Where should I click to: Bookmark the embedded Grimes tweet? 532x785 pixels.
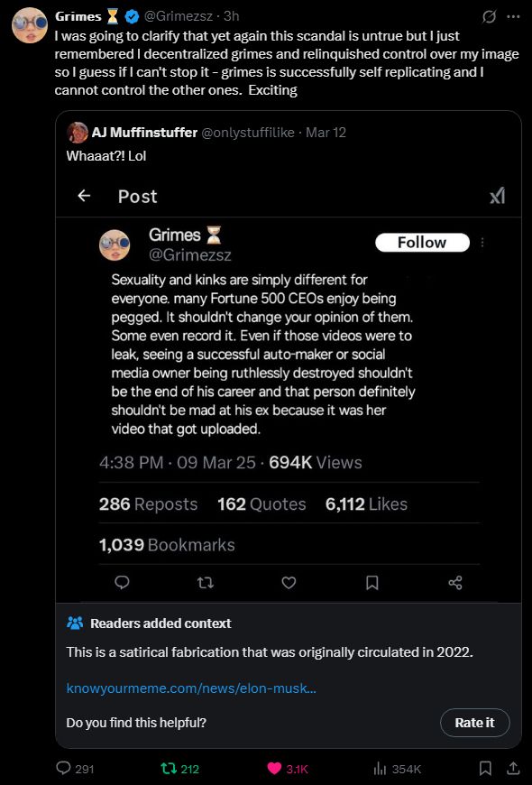click(371, 583)
